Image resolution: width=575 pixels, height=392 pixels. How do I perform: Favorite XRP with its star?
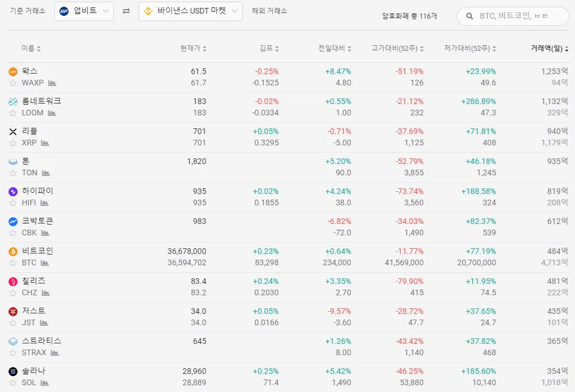click(13, 143)
